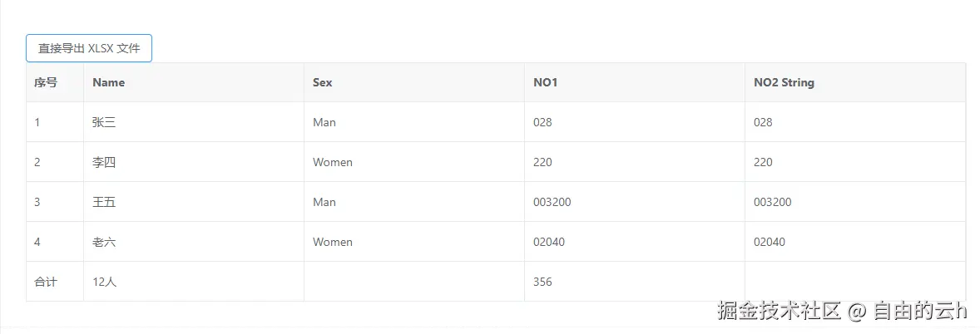The image size is (980, 334).
Task: Click the Women cell in 李四's row
Action: click(x=333, y=162)
